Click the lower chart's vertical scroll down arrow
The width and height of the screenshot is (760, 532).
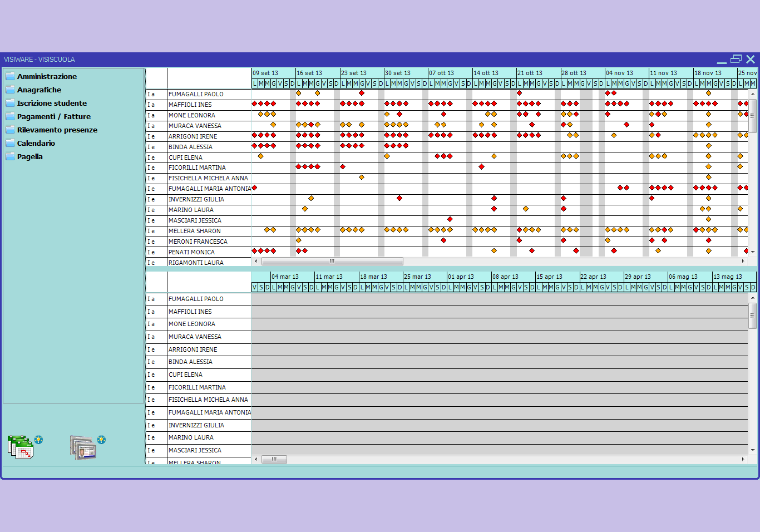pos(752,450)
